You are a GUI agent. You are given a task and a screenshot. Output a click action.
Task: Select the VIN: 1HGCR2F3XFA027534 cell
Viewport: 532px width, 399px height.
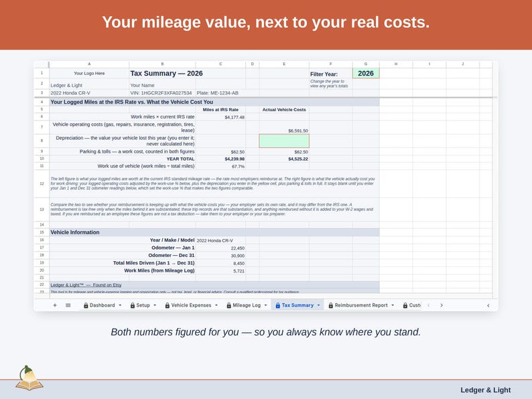(162, 93)
